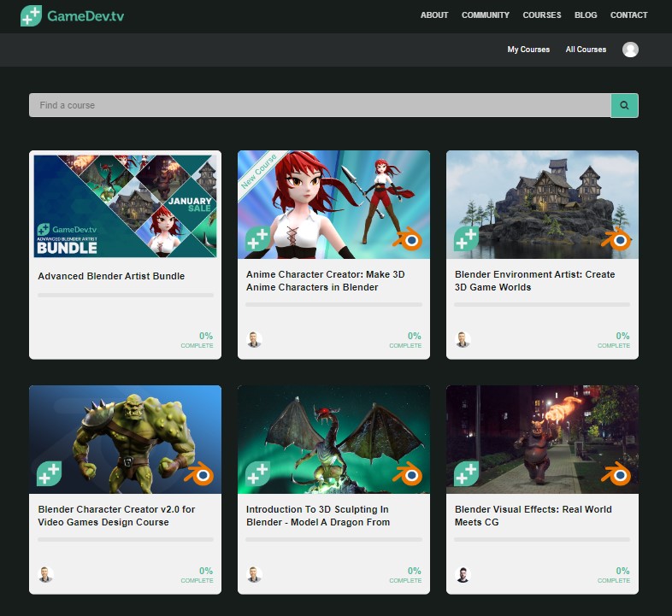Click the green orc course thumbnail
Viewport: 672px width, 616px height.
coord(125,439)
